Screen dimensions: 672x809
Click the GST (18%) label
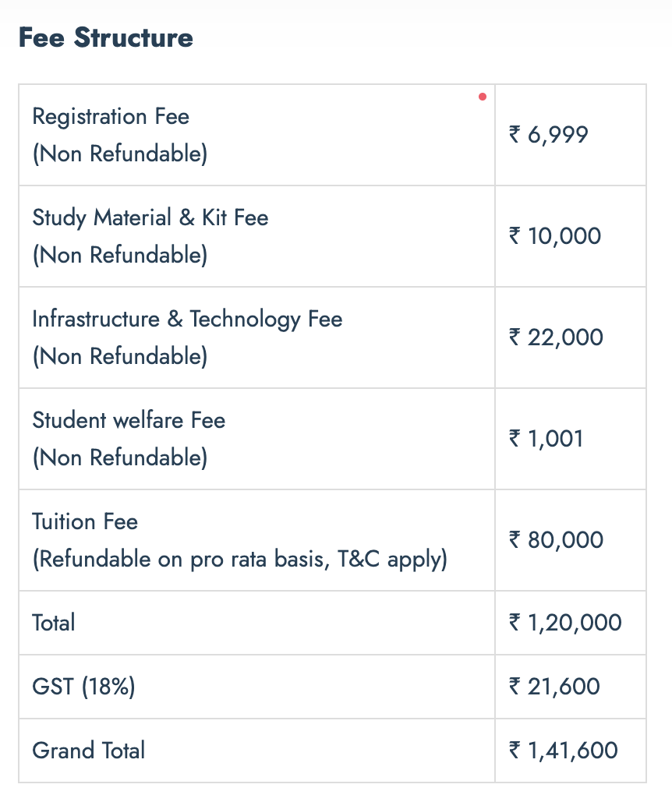point(83,687)
